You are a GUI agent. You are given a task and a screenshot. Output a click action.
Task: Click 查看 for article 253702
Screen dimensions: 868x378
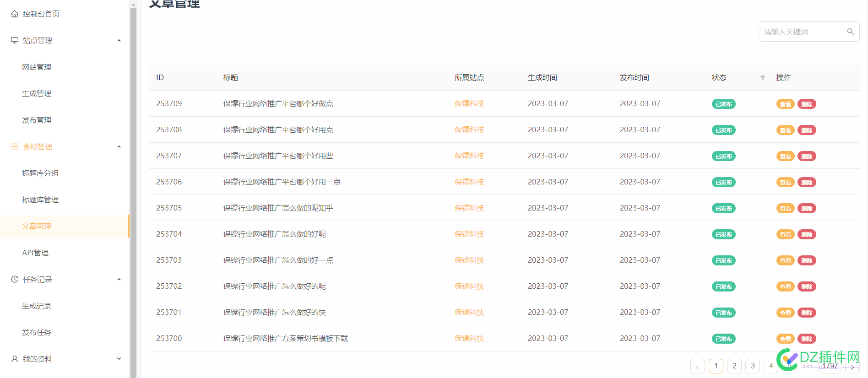pyautogui.click(x=786, y=286)
